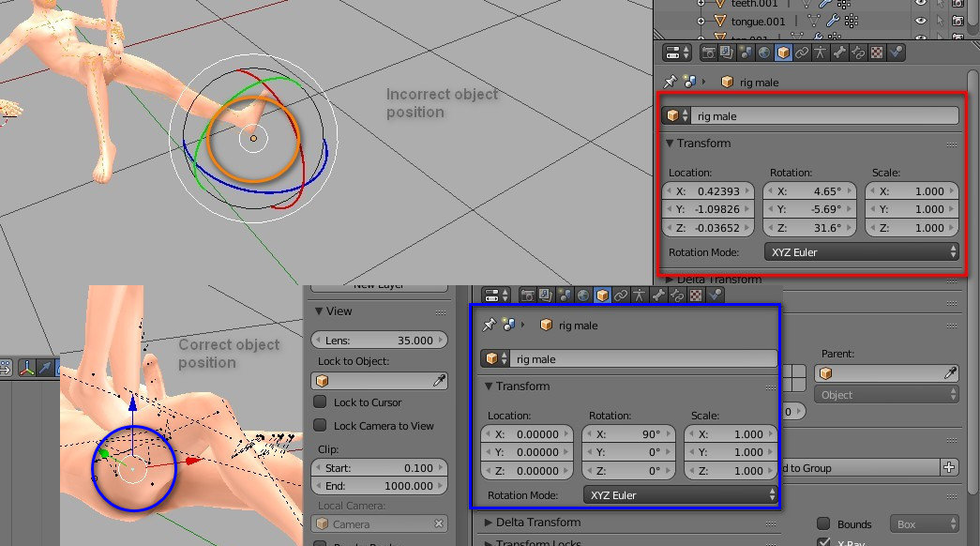The image size is (980, 546).
Task: Enable Lock to Cursor checkbox
Action: click(x=320, y=402)
